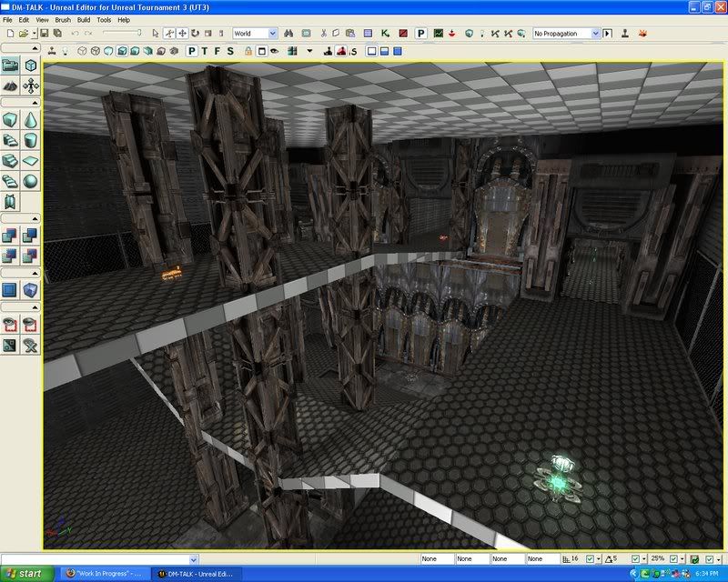
Task: Select the Sphere brush builder
Action: [x=31, y=181]
